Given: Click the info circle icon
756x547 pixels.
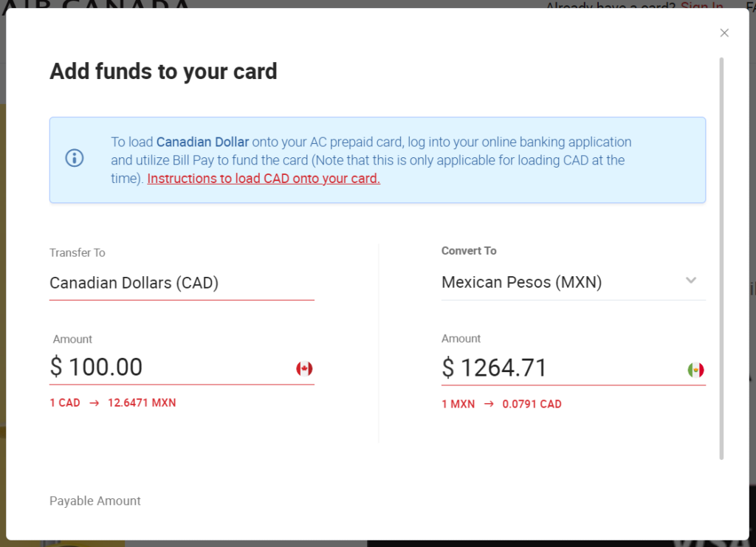Looking at the screenshot, I should [75, 158].
